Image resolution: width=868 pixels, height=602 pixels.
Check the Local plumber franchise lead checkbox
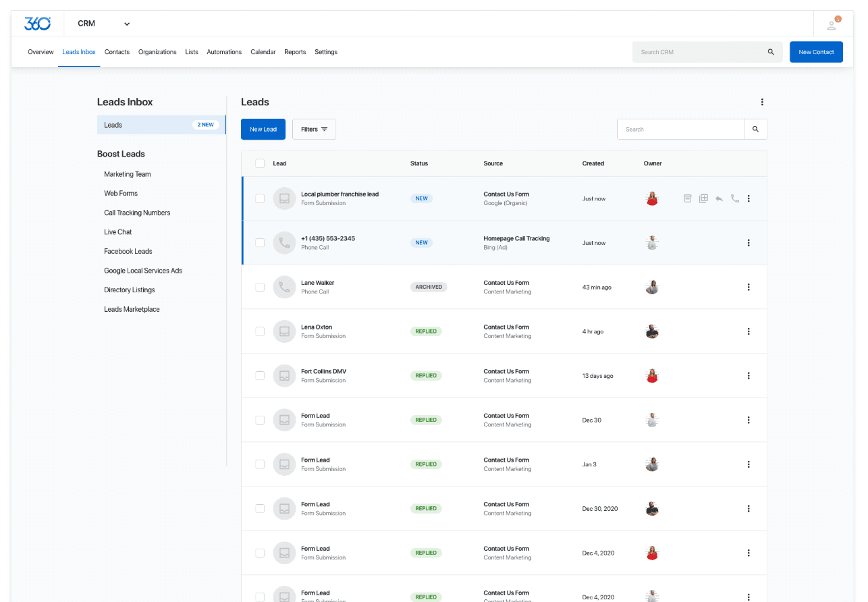[260, 198]
